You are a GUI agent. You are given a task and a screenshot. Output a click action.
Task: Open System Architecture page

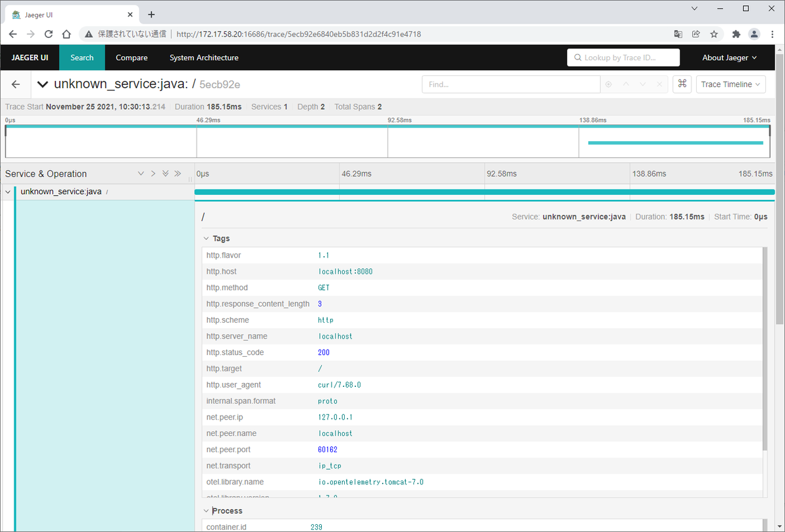pyautogui.click(x=204, y=58)
